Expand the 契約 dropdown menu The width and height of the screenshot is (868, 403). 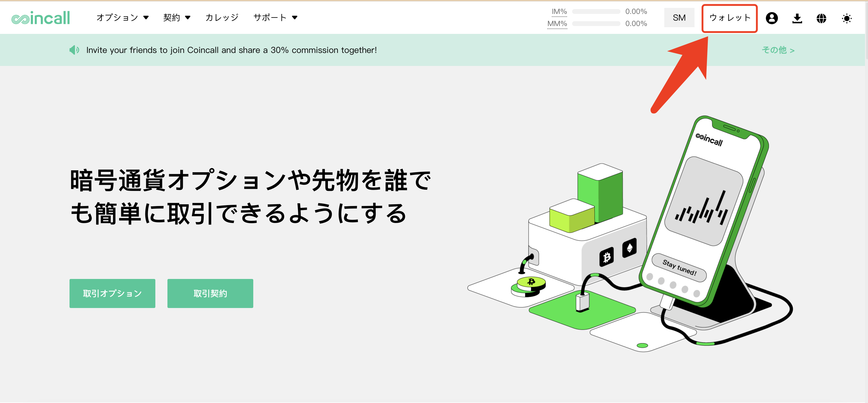click(x=177, y=18)
